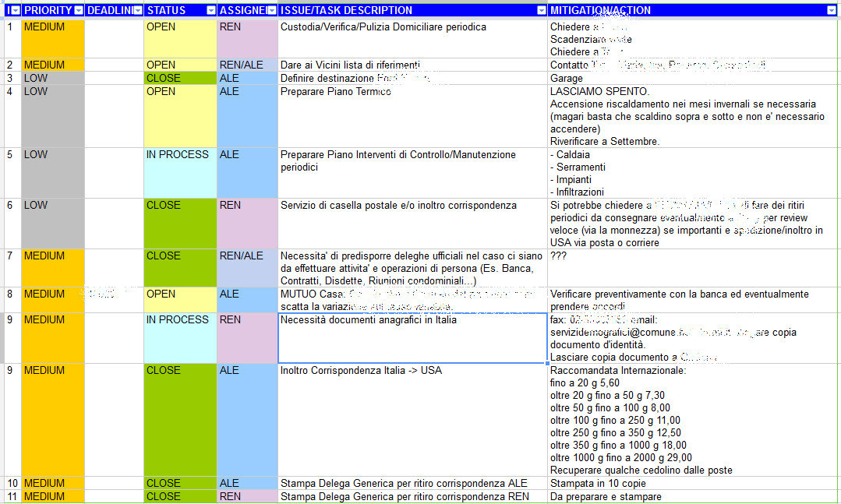Click the row ID cell '7'
The height and width of the screenshot is (504, 841).
tap(13, 268)
